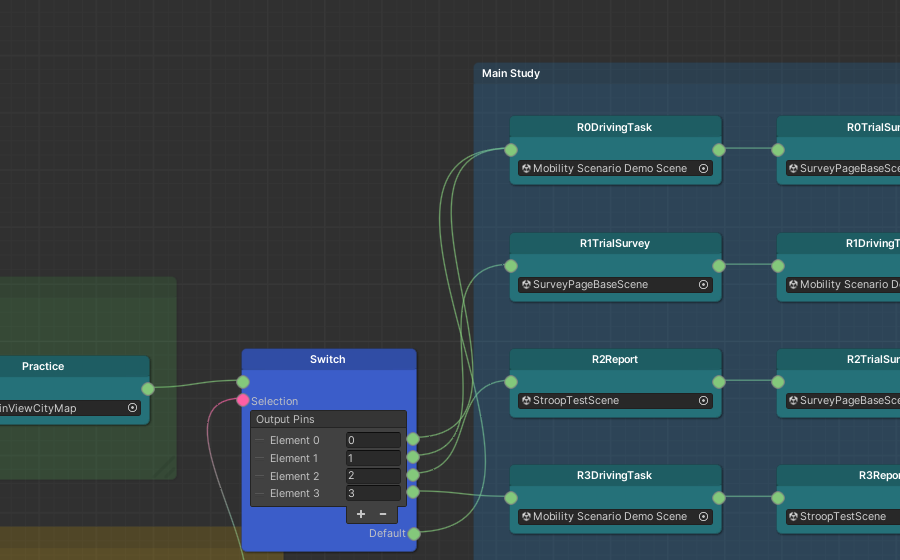The height and width of the screenshot is (560, 900).
Task: Click the R0TrialSurvey node input port
Action: pyautogui.click(x=778, y=150)
